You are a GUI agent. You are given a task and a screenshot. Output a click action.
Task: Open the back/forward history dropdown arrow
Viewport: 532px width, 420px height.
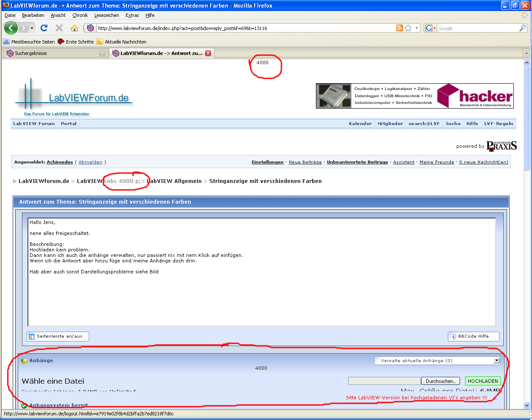[x=32, y=28]
